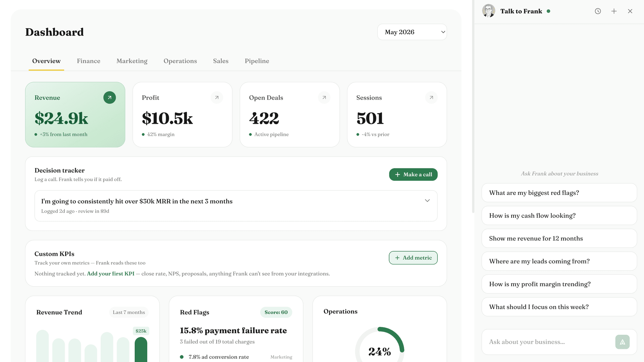644x362 pixels.
Task: Open the May 2026 month dropdown
Action: tap(412, 32)
